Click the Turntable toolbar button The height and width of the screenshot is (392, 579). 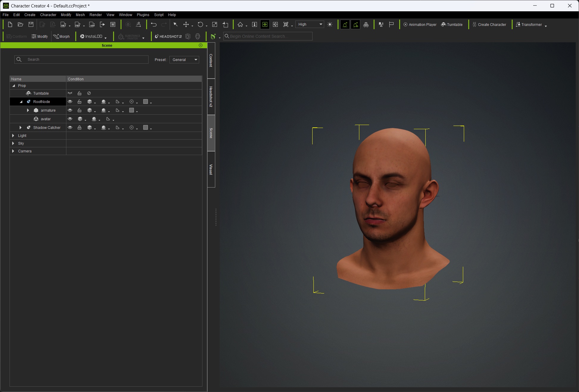452,24
